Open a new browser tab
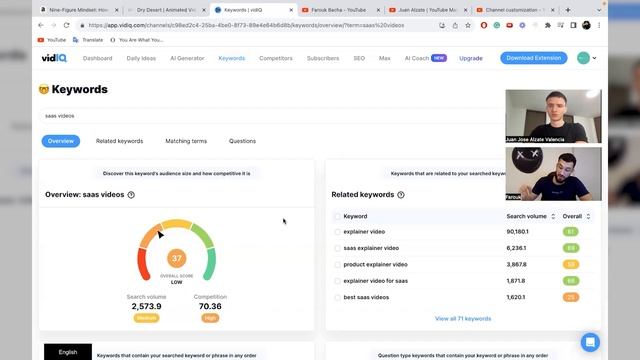This screenshot has height=360, width=640. [x=568, y=10]
